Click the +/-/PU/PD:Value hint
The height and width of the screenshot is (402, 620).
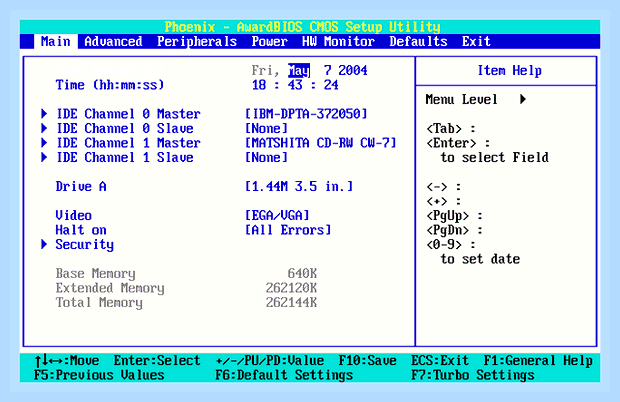[x=270, y=360]
